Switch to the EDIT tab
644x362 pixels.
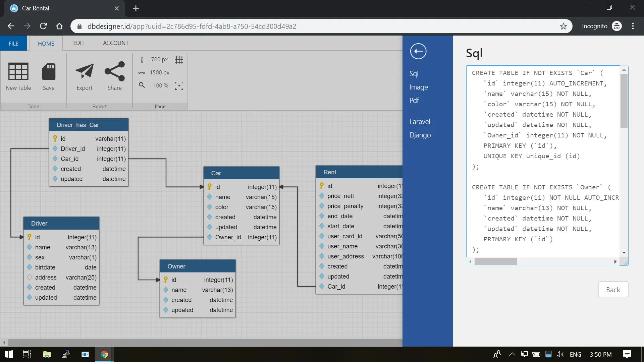click(x=78, y=43)
